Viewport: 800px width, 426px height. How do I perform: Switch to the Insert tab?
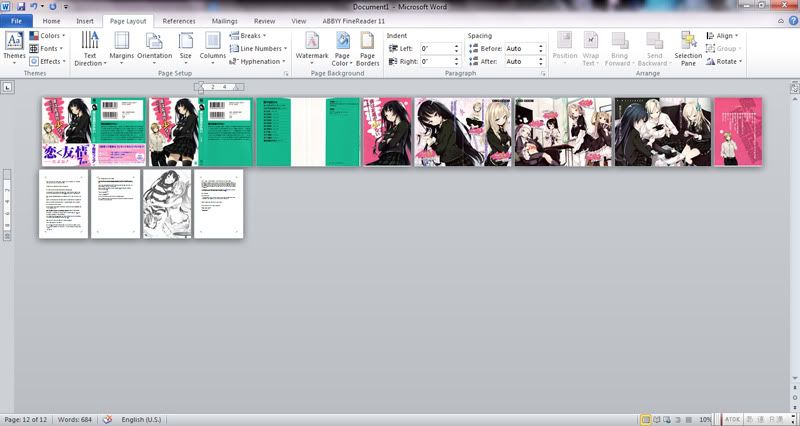point(85,21)
